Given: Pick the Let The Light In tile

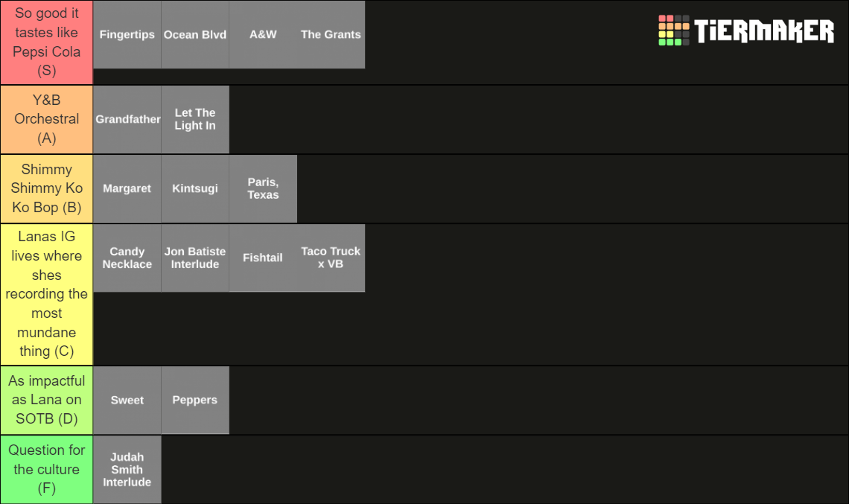Looking at the screenshot, I should [x=195, y=119].
